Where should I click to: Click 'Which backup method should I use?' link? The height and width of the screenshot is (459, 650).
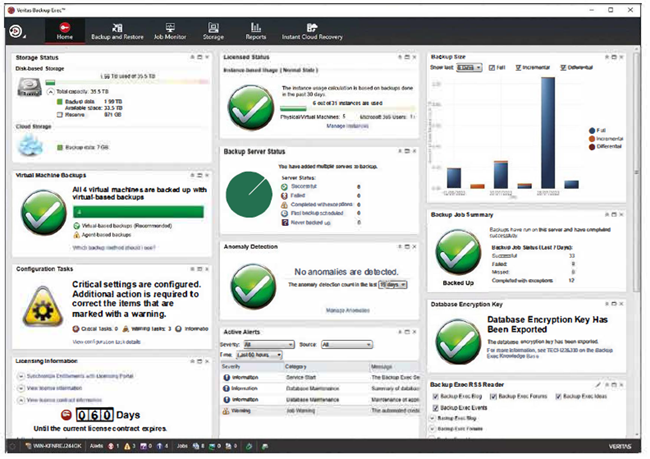(x=114, y=248)
